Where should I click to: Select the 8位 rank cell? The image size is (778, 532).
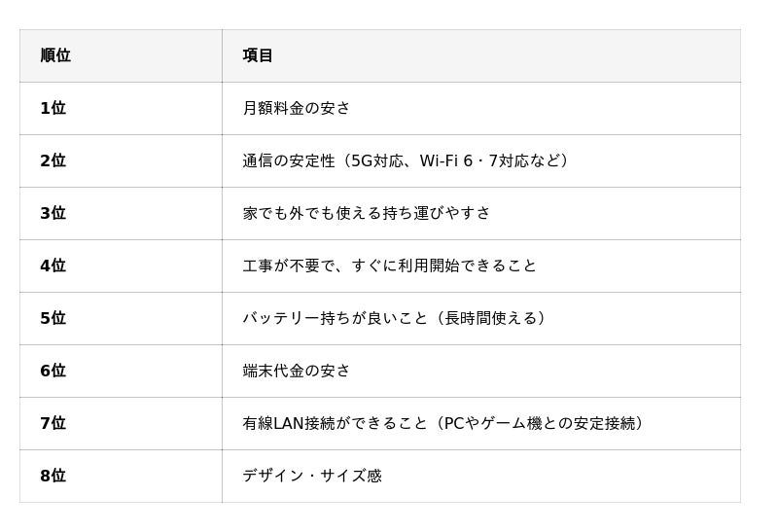pos(53,476)
